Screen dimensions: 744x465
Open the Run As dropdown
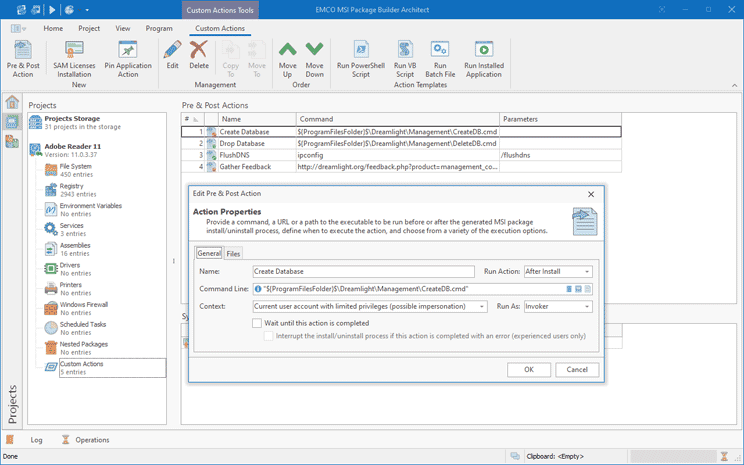point(587,307)
